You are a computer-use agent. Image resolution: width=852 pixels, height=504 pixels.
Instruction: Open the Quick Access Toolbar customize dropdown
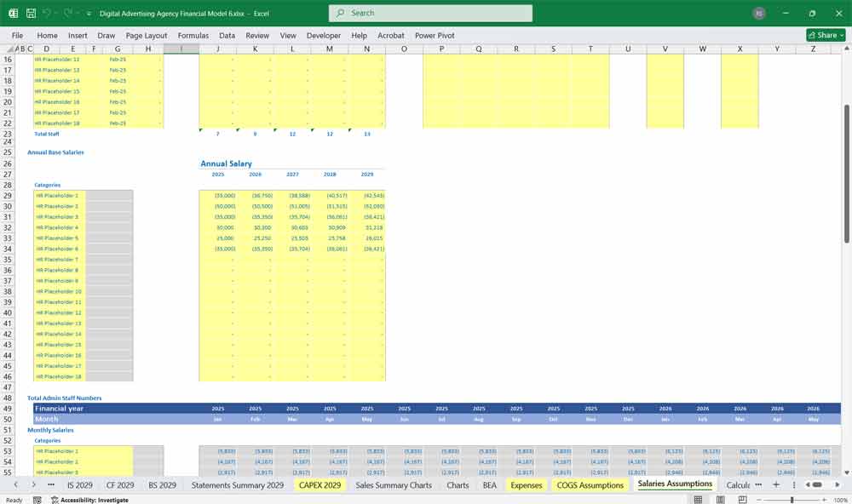(89, 13)
